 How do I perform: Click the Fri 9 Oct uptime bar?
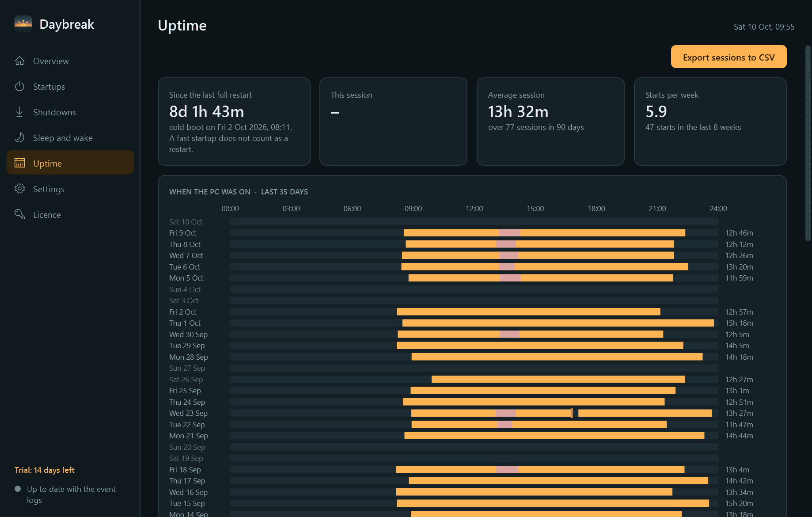544,233
